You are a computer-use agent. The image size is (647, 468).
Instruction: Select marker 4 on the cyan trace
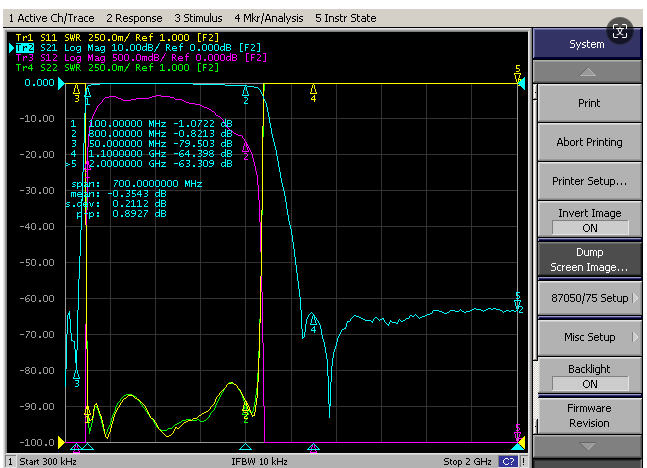point(313,321)
